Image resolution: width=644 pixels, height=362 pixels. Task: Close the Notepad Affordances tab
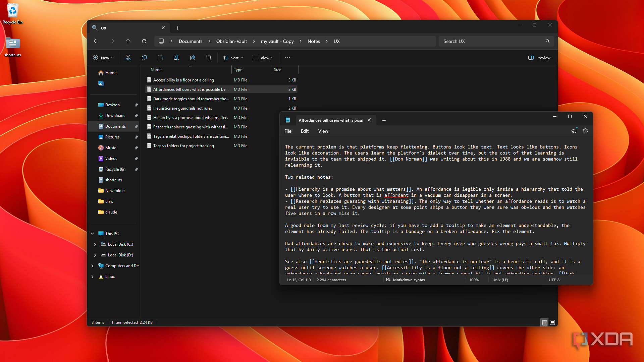click(369, 120)
